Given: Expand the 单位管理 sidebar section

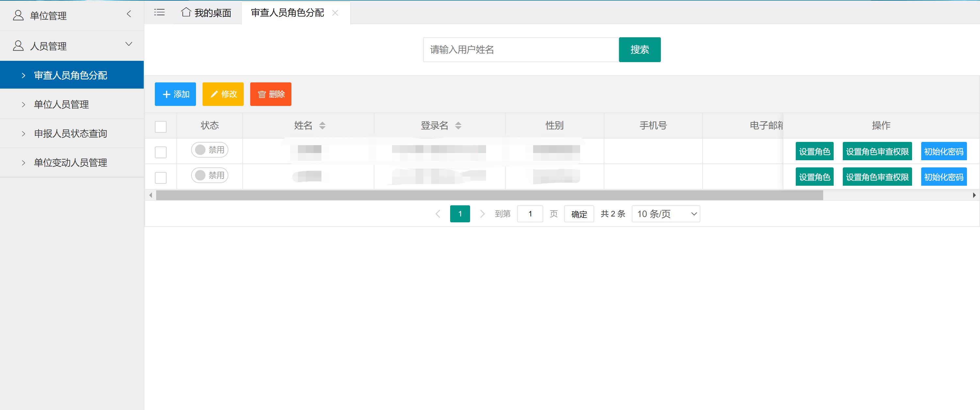Looking at the screenshot, I should 129,14.
